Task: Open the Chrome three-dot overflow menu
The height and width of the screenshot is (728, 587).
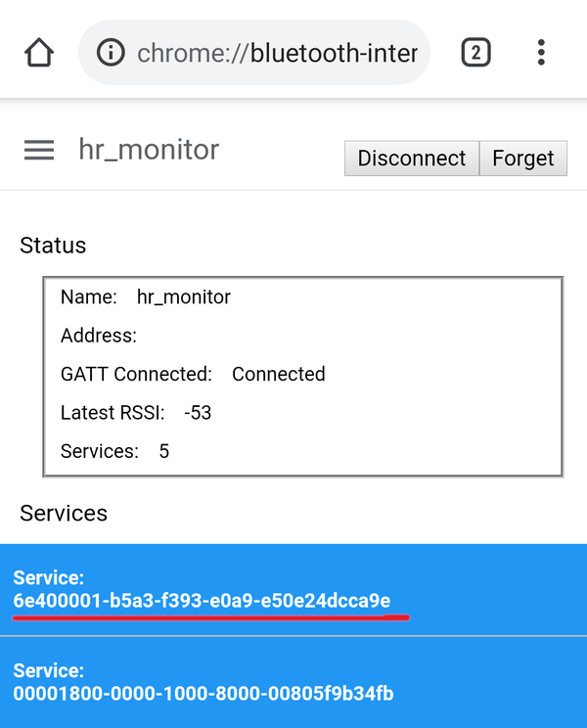Action: point(541,52)
